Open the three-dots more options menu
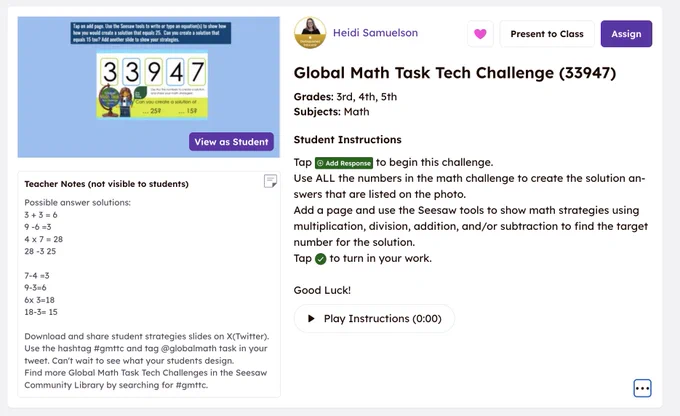The image size is (680, 416). [x=642, y=388]
